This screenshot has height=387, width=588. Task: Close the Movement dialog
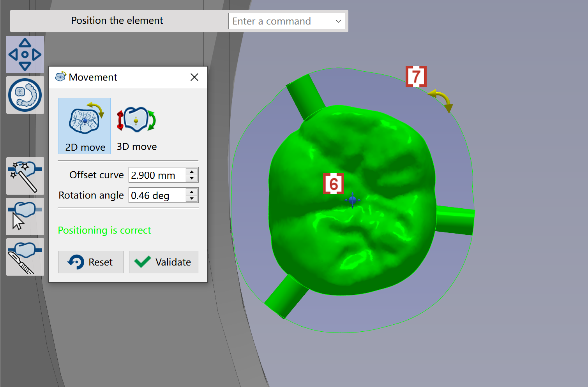[194, 77]
